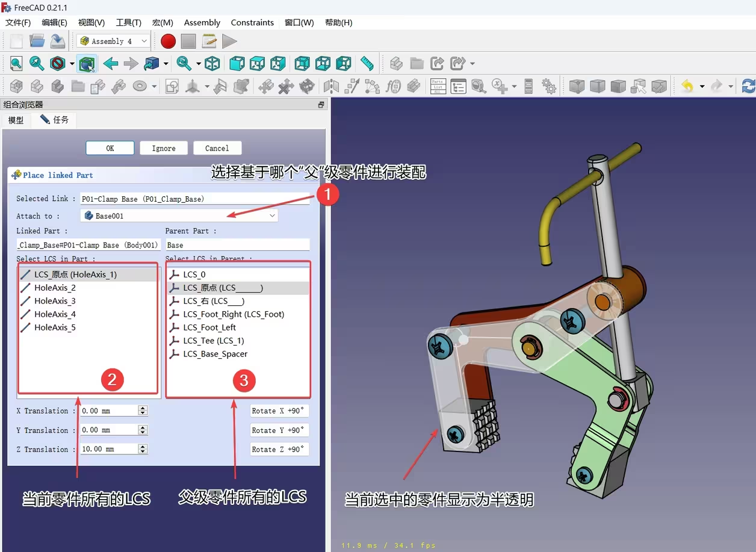Expand the Attach to dropdown showing Base001
Viewport: 756px width, 552px height.
(179, 216)
